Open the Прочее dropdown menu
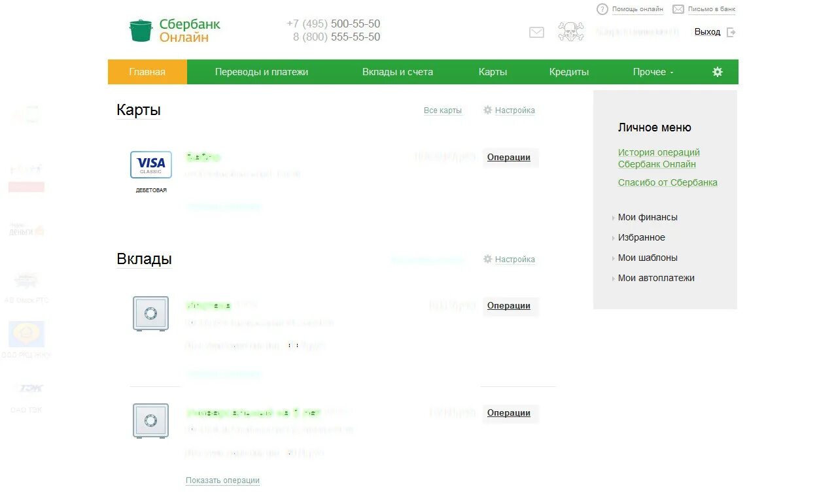This screenshot has height=504, width=817. (x=653, y=72)
